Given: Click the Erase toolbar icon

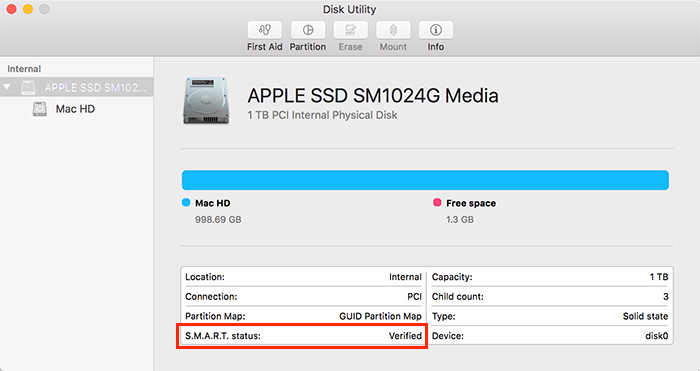Looking at the screenshot, I should [x=350, y=30].
